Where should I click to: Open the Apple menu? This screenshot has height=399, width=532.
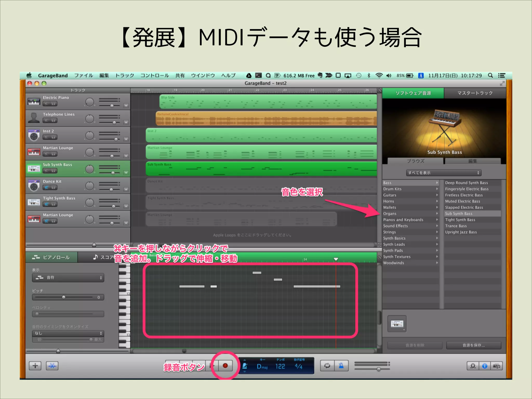pos(29,75)
